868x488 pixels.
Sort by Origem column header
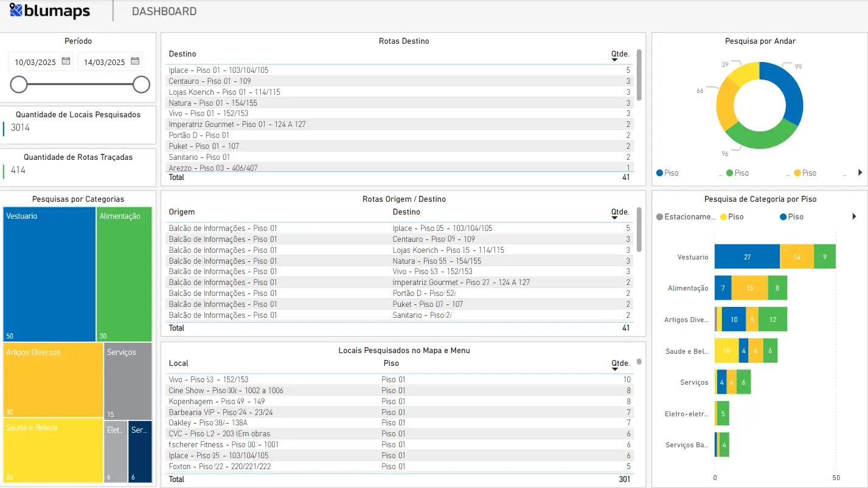pyautogui.click(x=182, y=212)
